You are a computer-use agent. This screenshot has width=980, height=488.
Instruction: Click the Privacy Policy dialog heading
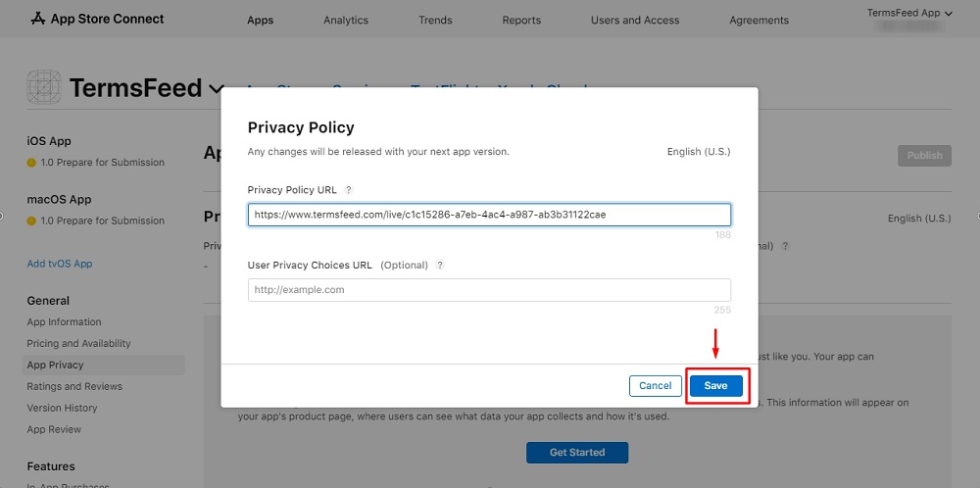pos(301,127)
